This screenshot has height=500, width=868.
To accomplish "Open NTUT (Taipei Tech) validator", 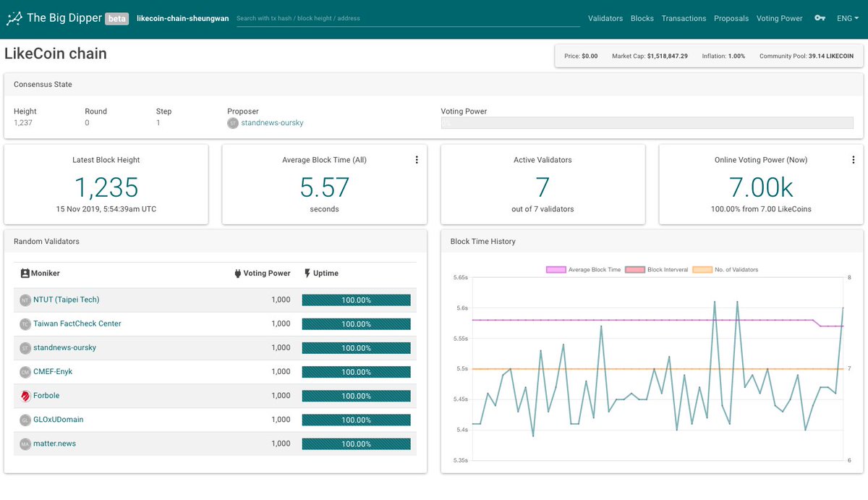I will pos(67,300).
